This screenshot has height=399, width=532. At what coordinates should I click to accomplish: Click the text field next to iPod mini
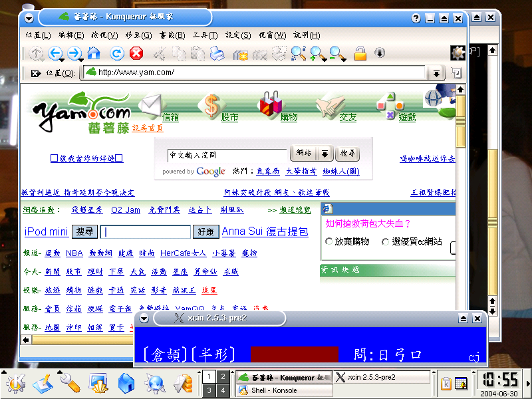(146, 232)
